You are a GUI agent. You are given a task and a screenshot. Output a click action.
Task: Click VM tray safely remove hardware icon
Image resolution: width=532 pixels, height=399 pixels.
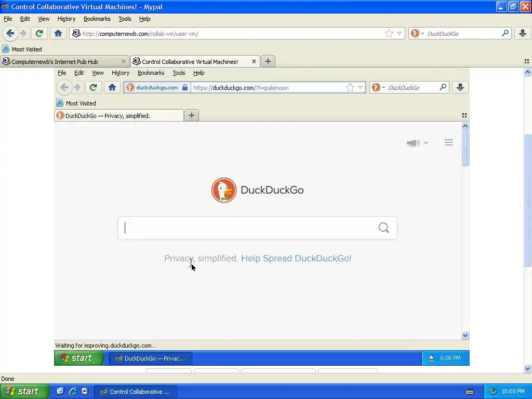[x=431, y=358]
